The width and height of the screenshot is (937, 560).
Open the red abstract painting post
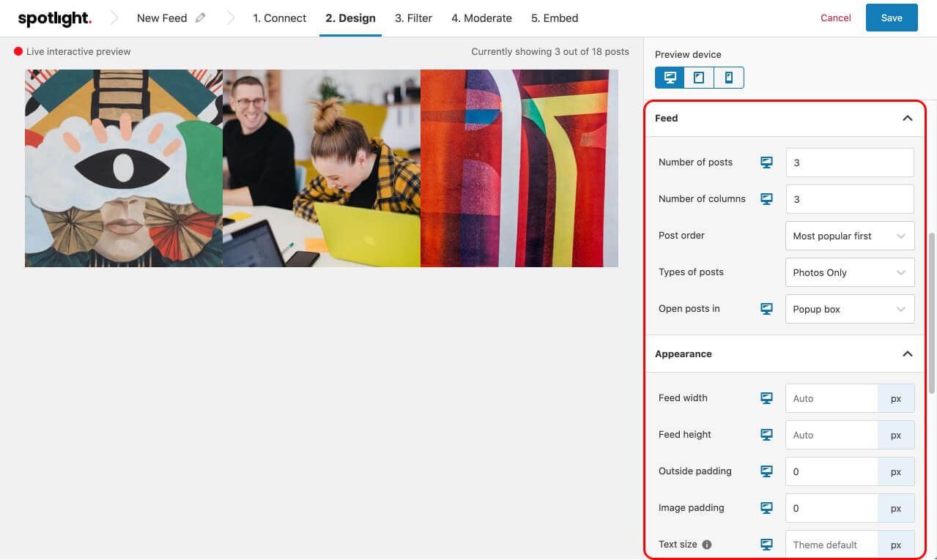click(519, 168)
